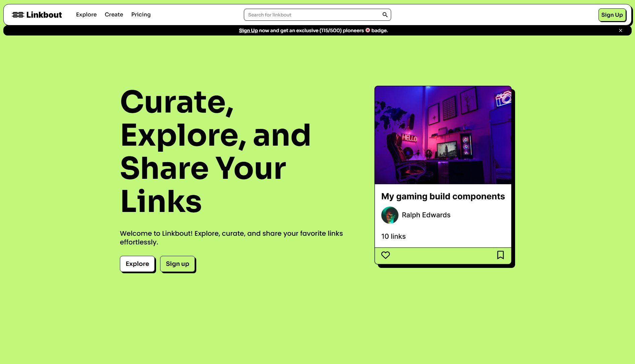Viewport: 635px width, 364px height.
Task: Click the search magnifier icon
Action: [x=384, y=14]
